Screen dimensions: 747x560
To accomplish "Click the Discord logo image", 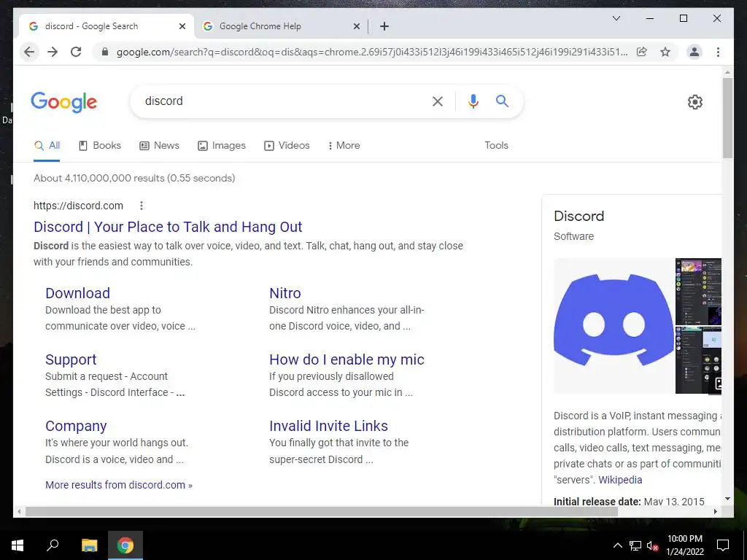I will pos(614,326).
